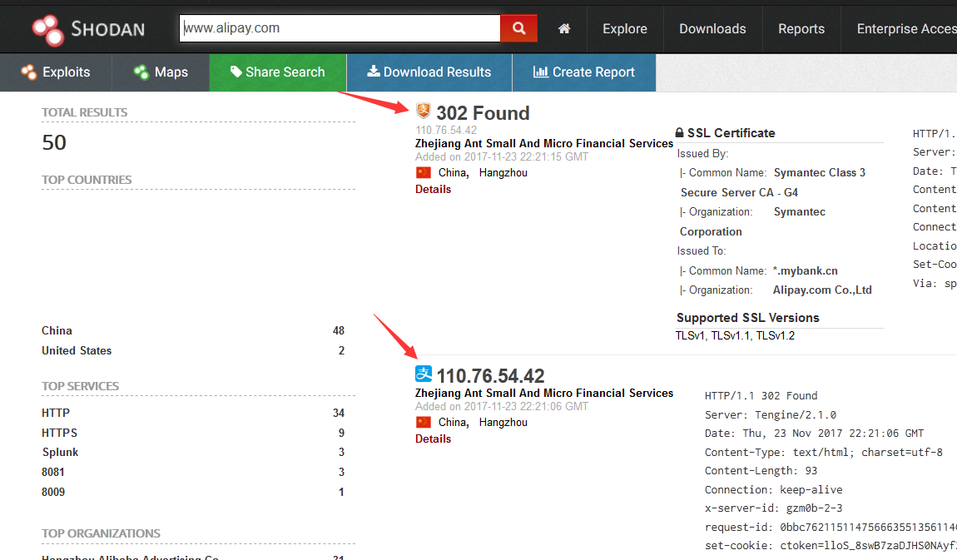This screenshot has width=957, height=560.
Task: Click shield favicon next to 302 Found
Action: [x=423, y=111]
